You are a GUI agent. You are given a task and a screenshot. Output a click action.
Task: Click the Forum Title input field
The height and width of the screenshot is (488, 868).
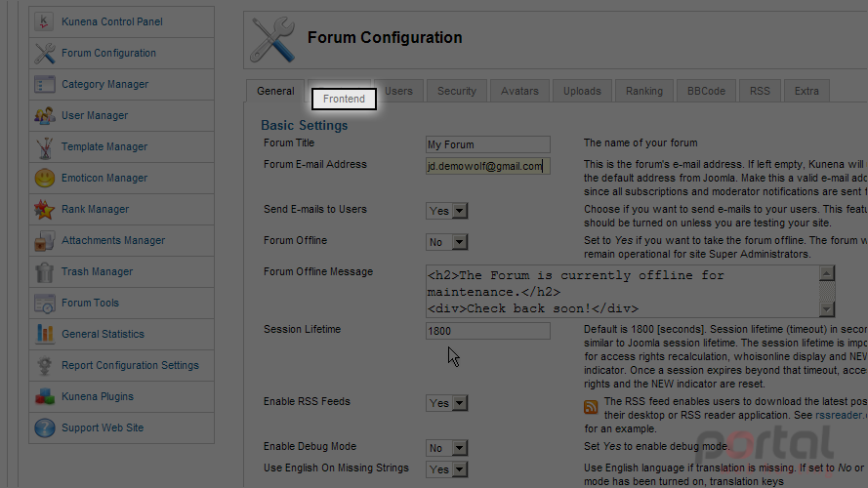click(x=487, y=144)
